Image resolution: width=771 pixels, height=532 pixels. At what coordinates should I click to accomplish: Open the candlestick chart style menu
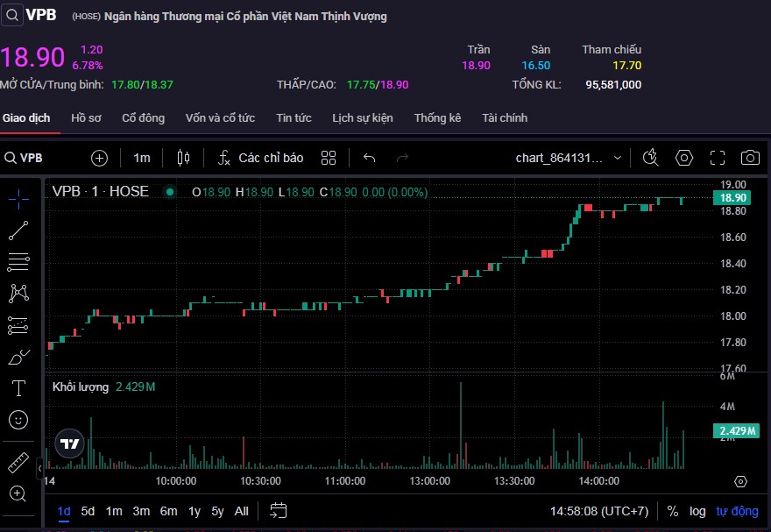click(x=183, y=158)
